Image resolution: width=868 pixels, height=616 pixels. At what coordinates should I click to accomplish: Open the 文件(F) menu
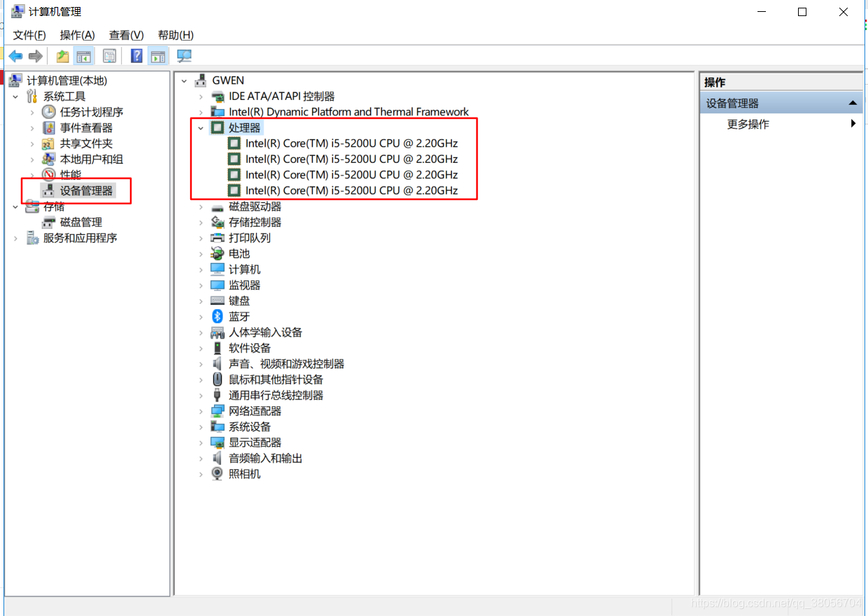(29, 35)
